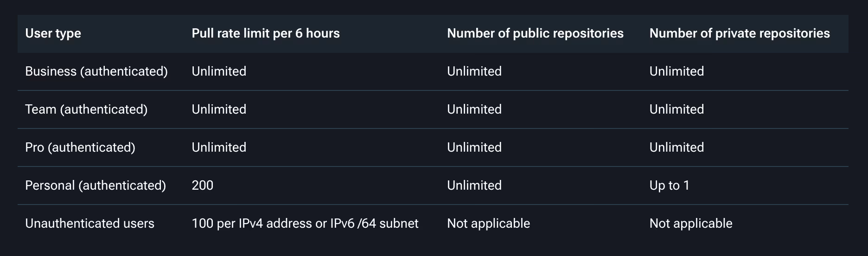
Task: Click Personal row's public repositories 'Unlimited' cell
Action: coord(474,186)
